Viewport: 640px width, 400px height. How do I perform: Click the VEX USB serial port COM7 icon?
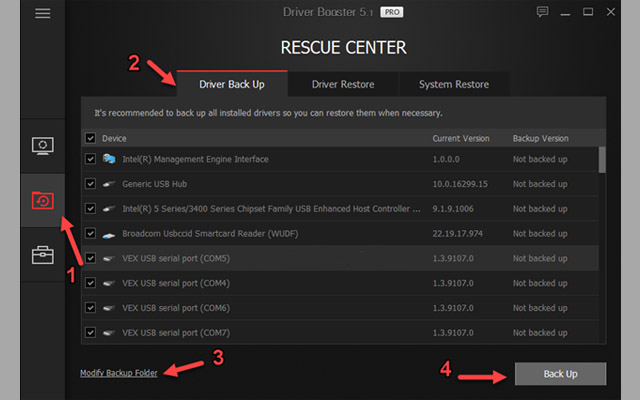point(109,333)
